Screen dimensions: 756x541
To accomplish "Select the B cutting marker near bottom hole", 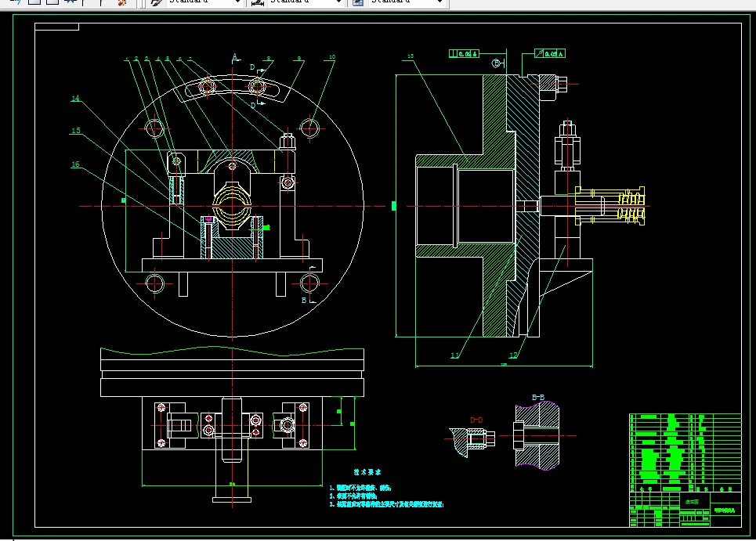I will point(308,300).
